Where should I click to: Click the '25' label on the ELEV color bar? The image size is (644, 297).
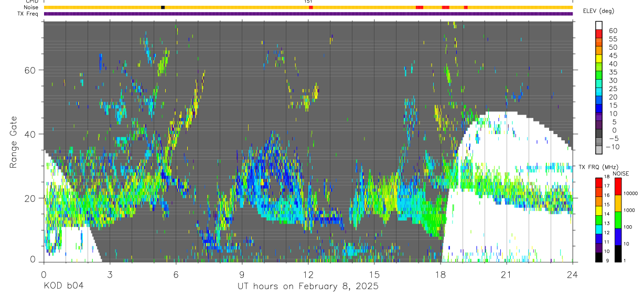(613, 89)
